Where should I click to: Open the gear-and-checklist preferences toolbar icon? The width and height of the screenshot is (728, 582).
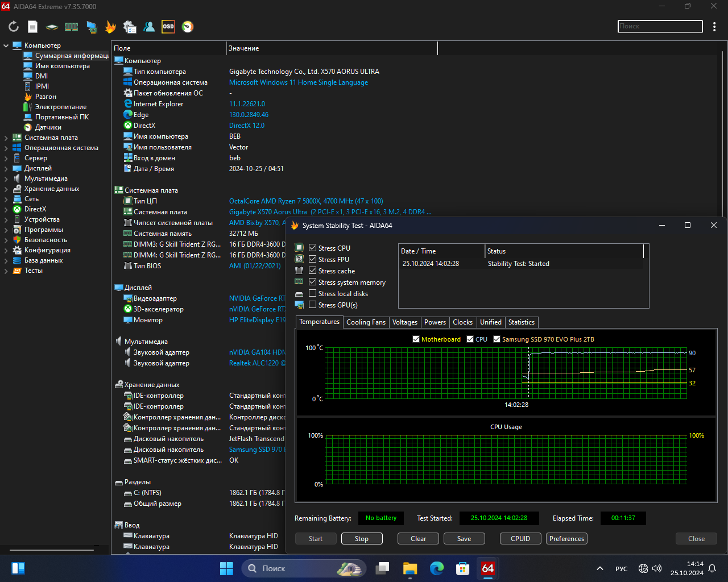click(x=130, y=27)
